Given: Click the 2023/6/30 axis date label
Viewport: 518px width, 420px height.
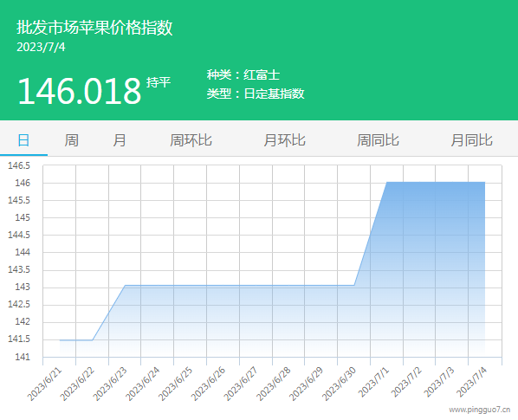Looking at the screenshot, I should tap(339, 384).
